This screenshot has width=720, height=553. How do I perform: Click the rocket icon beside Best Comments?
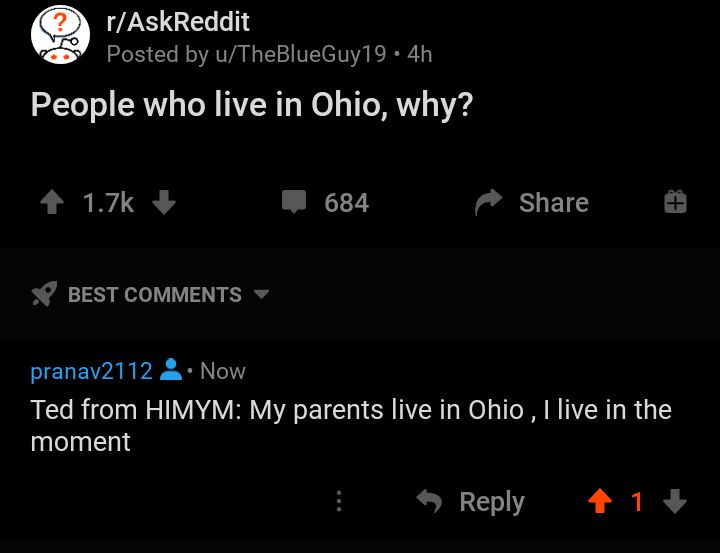[x=44, y=294]
